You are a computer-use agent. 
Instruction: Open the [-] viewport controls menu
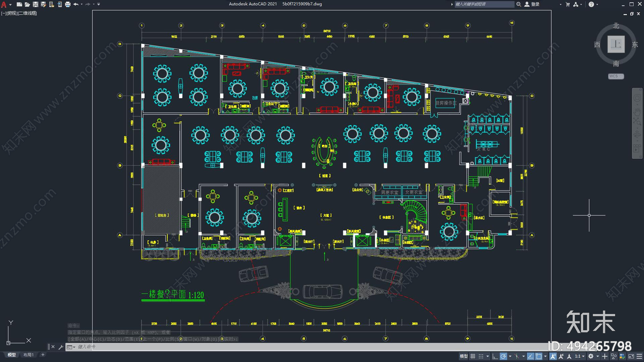coord(4,13)
